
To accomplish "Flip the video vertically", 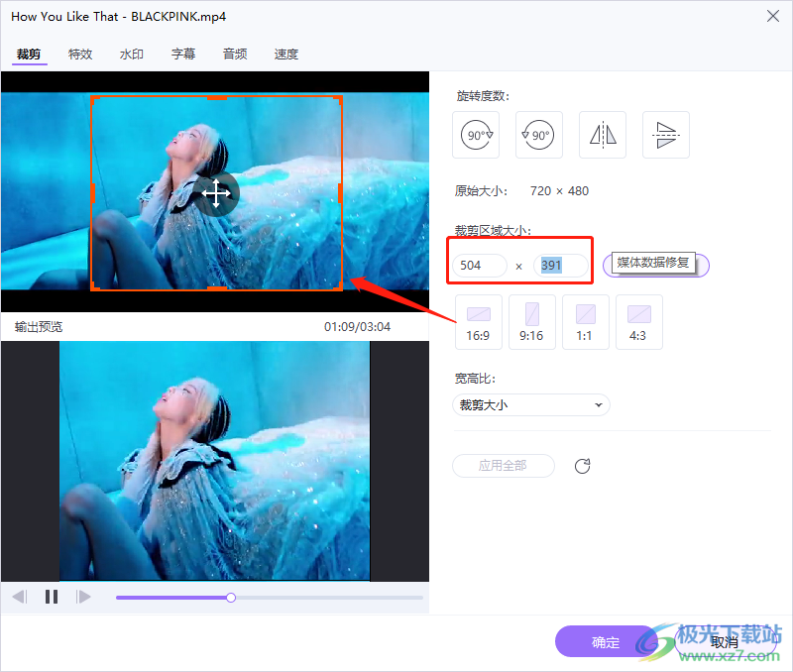I will (x=665, y=135).
